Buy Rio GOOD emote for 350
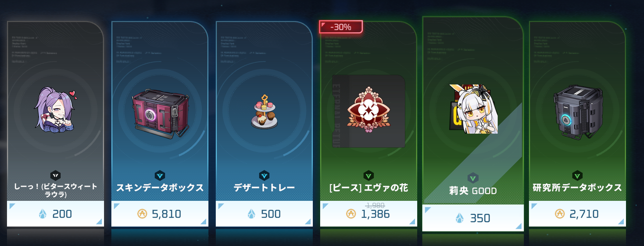 click(x=473, y=218)
